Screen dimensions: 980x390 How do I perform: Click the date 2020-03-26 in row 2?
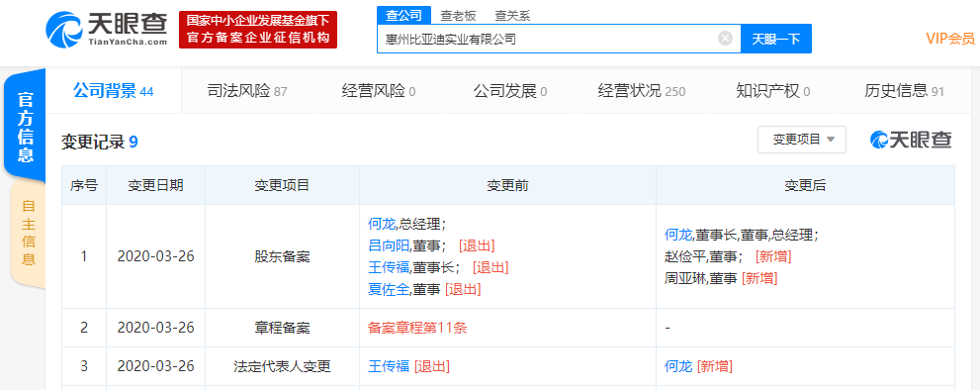click(155, 328)
